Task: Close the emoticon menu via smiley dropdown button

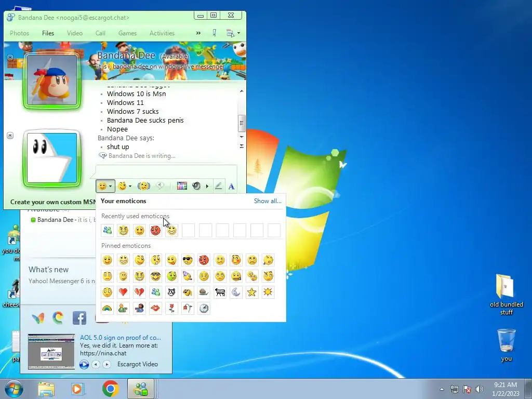Action: (x=105, y=186)
